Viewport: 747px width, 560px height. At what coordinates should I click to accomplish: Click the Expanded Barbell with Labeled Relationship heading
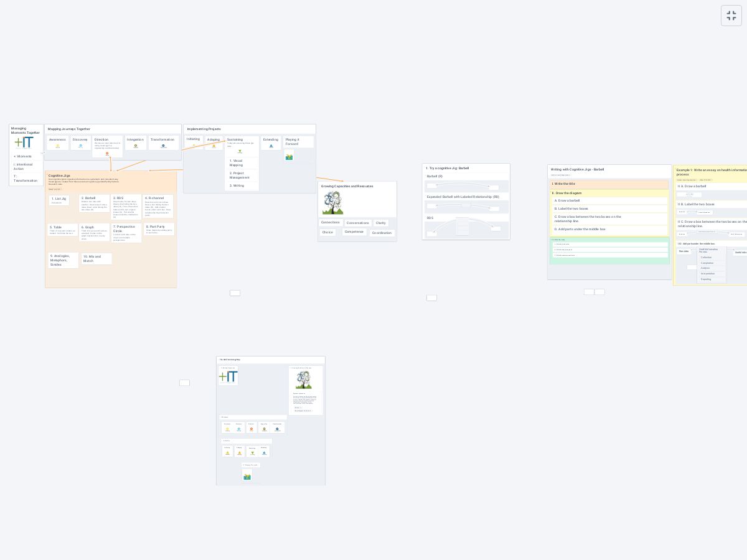[x=463, y=197]
